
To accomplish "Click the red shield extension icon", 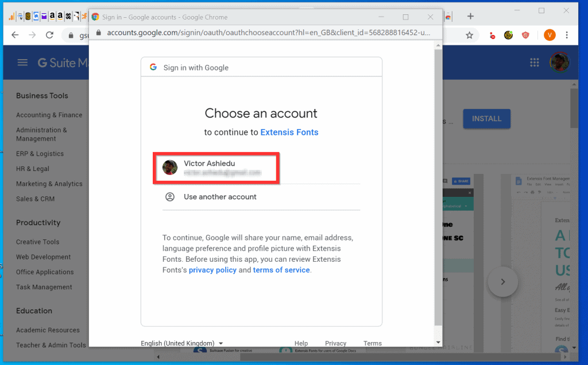I will pyautogui.click(x=525, y=35).
